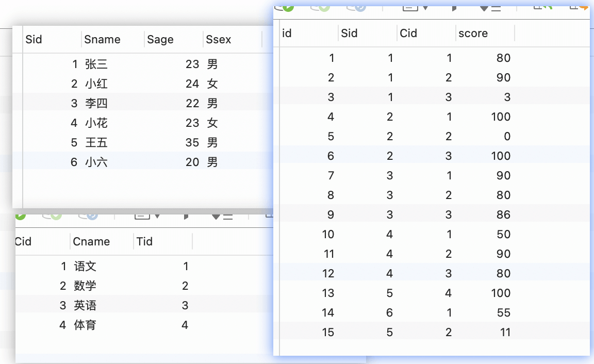The height and width of the screenshot is (364, 594).
Task: Select the 张三 name cell
Action: pos(96,64)
